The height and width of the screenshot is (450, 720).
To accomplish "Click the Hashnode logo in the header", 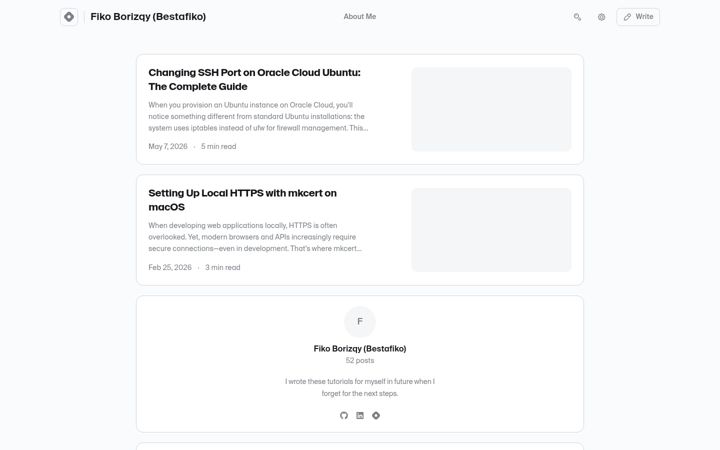I will [69, 17].
